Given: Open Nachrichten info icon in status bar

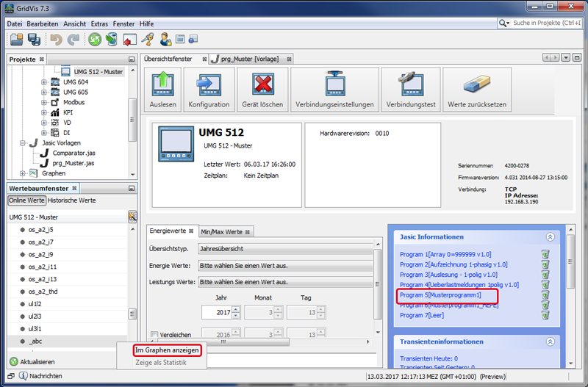Looking at the screenshot, I should coord(24,376).
